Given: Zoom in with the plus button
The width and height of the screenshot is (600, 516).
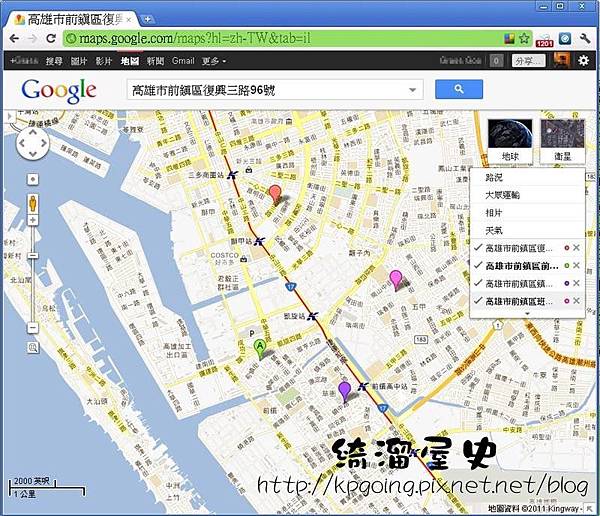Looking at the screenshot, I should point(33,220).
